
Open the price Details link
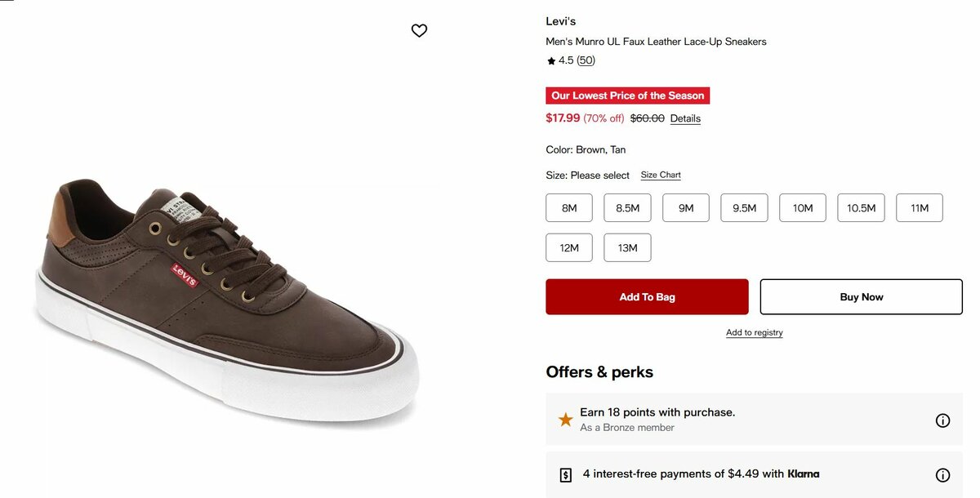coord(685,119)
